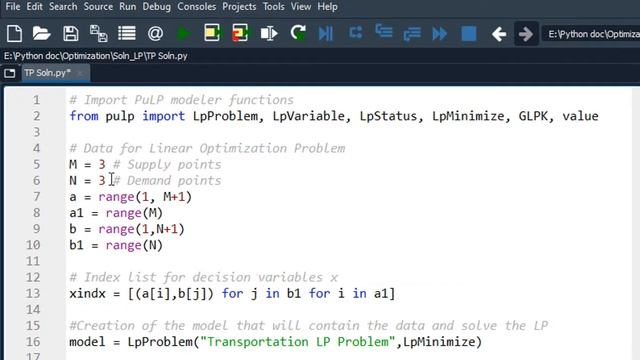Open the Consoles menu
The height and width of the screenshot is (360, 640).
(x=196, y=7)
